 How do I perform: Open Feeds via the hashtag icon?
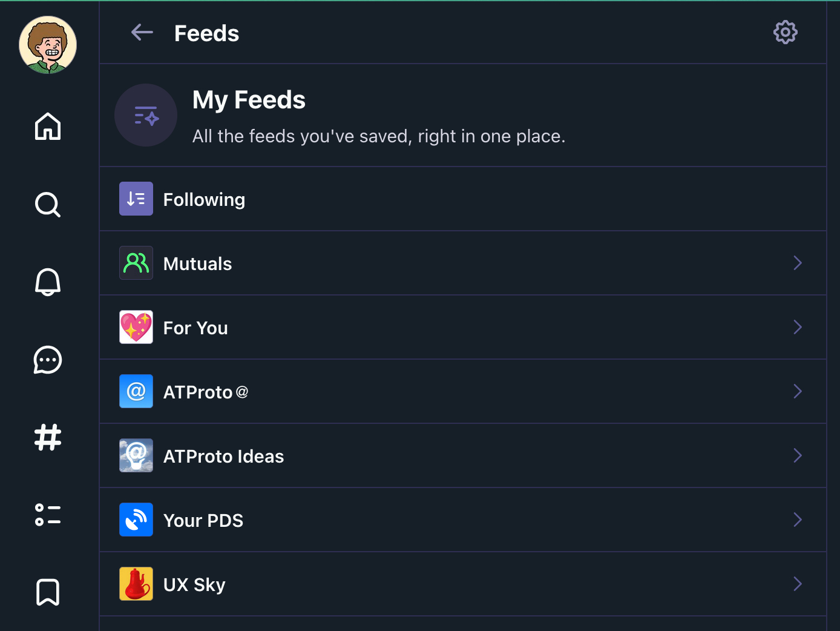[x=48, y=437]
